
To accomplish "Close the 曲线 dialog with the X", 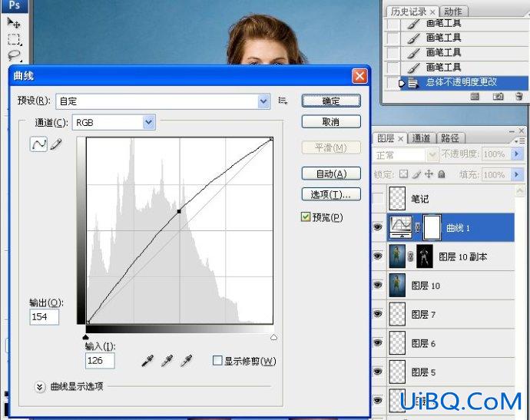I will tap(359, 76).
